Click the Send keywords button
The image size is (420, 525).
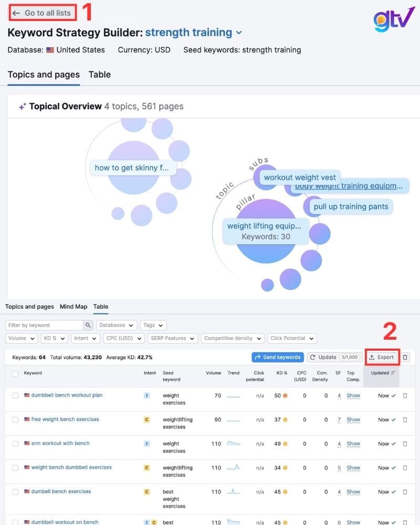click(x=277, y=357)
